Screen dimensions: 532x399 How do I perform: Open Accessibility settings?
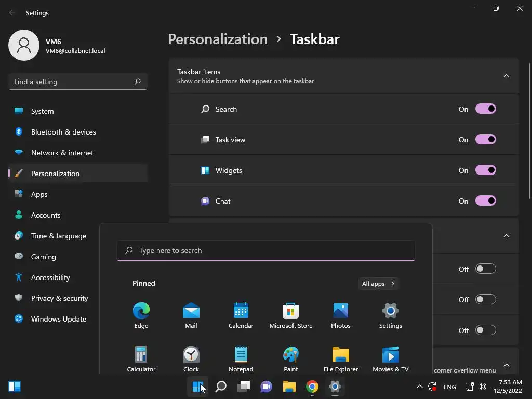coord(54,277)
